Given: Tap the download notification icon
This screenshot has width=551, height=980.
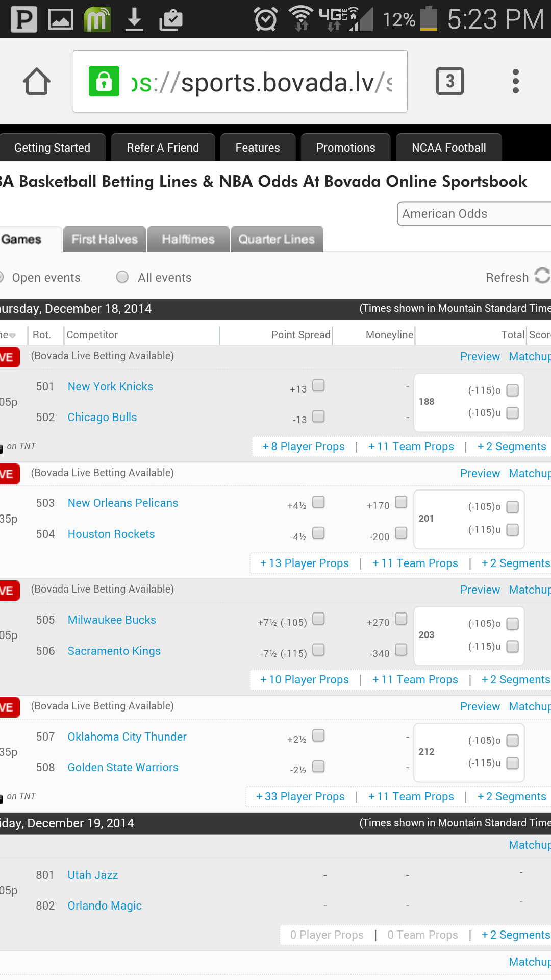Looking at the screenshot, I should (x=134, y=19).
